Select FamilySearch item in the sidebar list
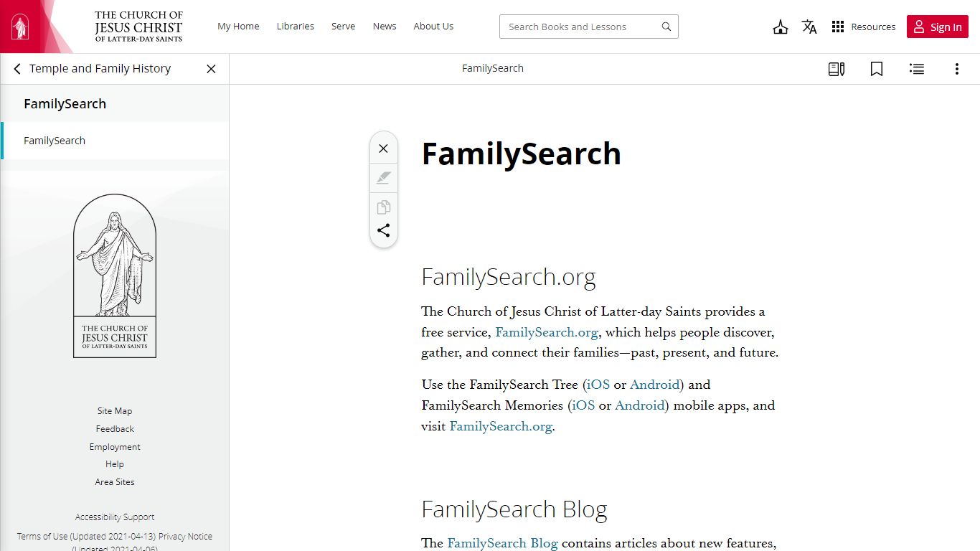This screenshot has height=551, width=980. click(x=115, y=141)
